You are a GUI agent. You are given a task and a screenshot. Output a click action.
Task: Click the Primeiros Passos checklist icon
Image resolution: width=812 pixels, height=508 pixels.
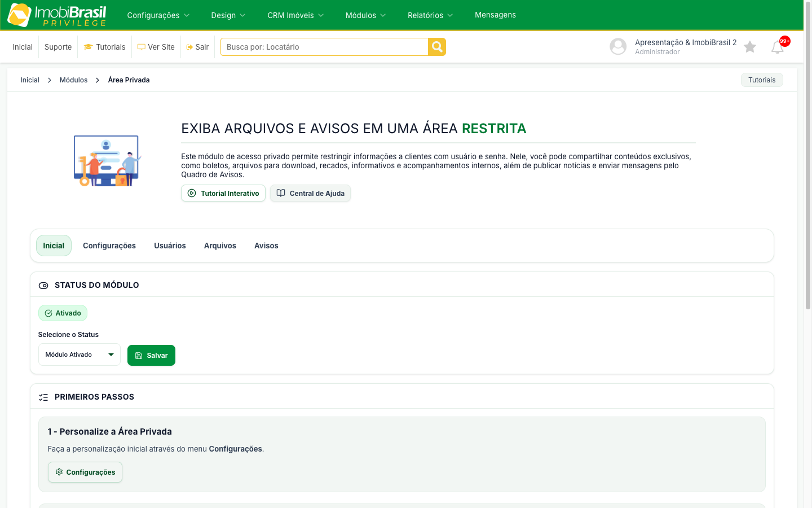pyautogui.click(x=43, y=397)
